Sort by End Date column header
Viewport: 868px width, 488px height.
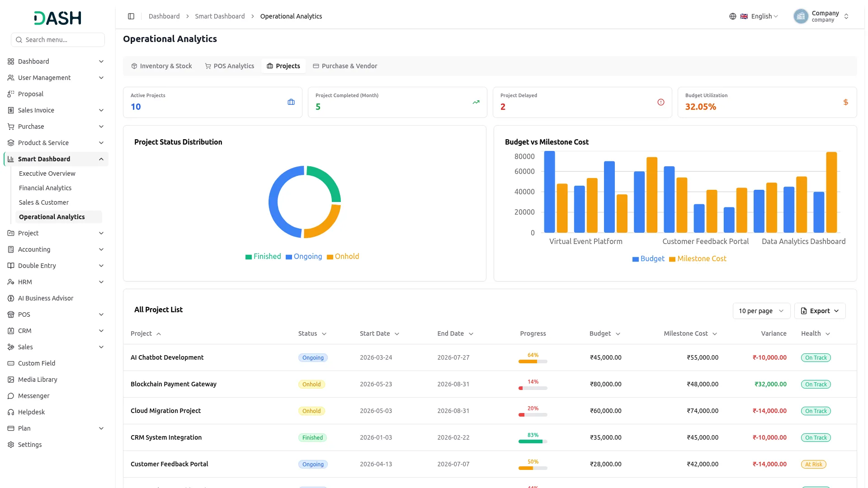(x=455, y=333)
